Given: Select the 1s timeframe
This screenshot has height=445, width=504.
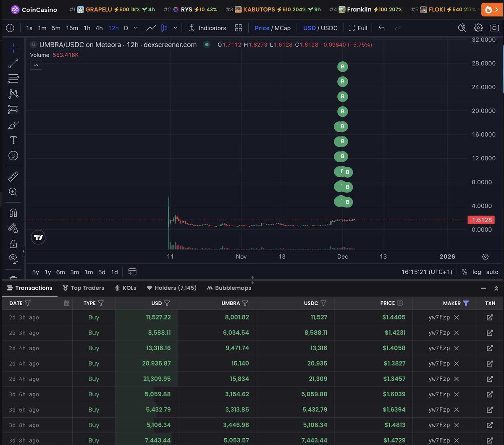Looking at the screenshot, I should pyautogui.click(x=29, y=28).
